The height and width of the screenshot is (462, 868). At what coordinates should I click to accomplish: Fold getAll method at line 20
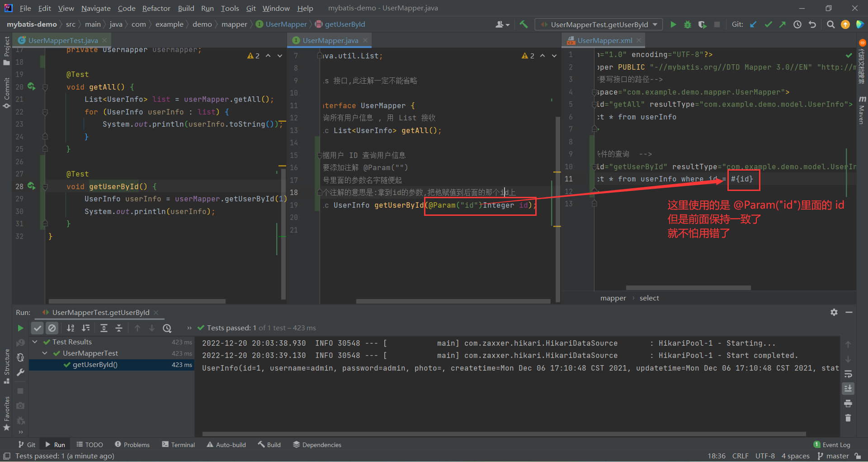click(45, 87)
